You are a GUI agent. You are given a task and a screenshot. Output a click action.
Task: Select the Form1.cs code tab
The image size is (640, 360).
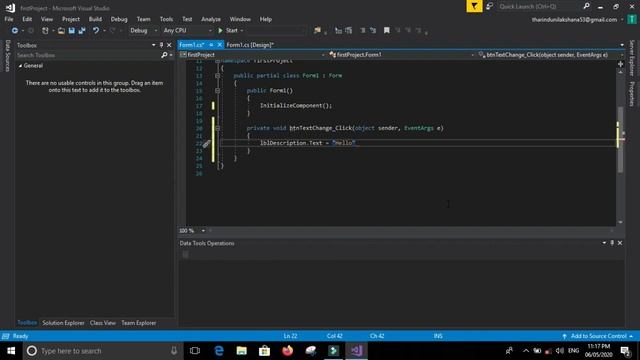191,45
